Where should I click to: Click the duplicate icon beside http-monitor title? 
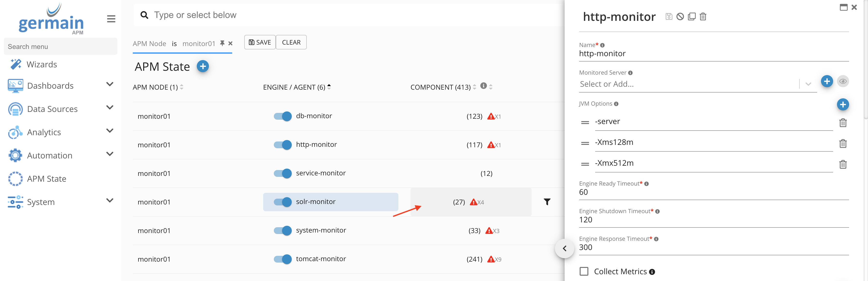[x=691, y=16]
